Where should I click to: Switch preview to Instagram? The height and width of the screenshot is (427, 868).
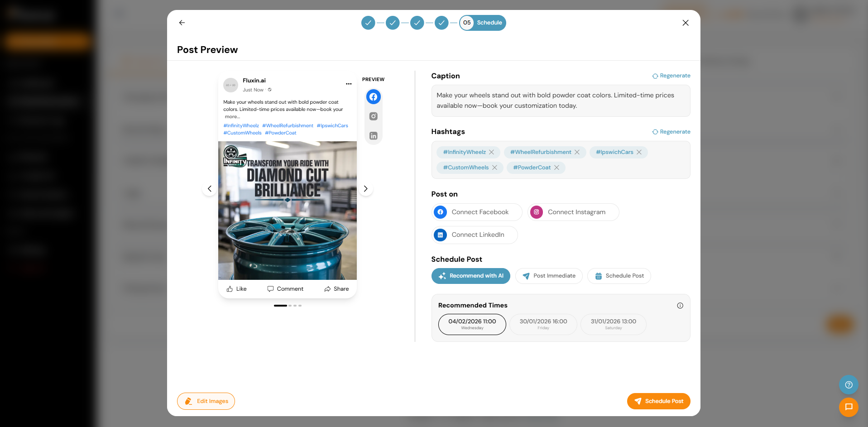pyautogui.click(x=373, y=116)
